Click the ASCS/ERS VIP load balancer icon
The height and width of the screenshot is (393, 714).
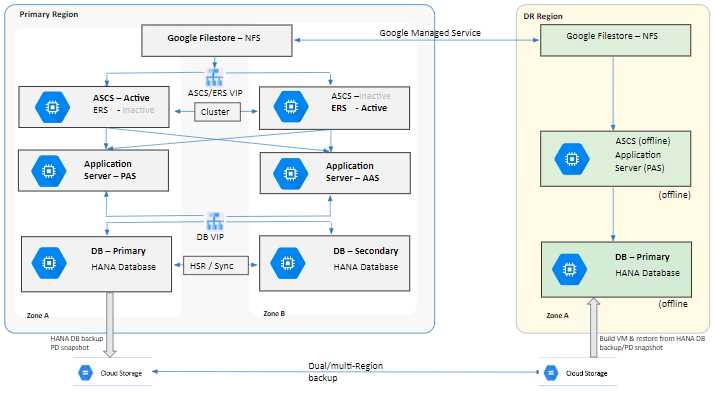tap(214, 77)
